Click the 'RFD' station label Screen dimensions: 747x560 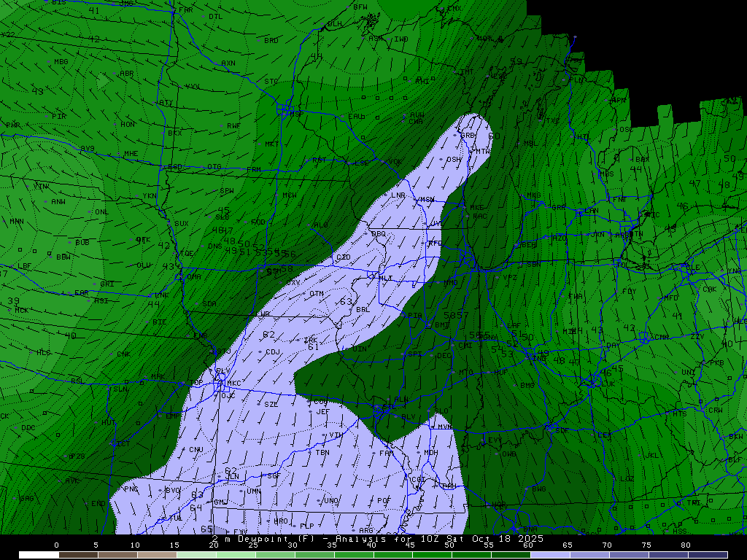coord(435,244)
